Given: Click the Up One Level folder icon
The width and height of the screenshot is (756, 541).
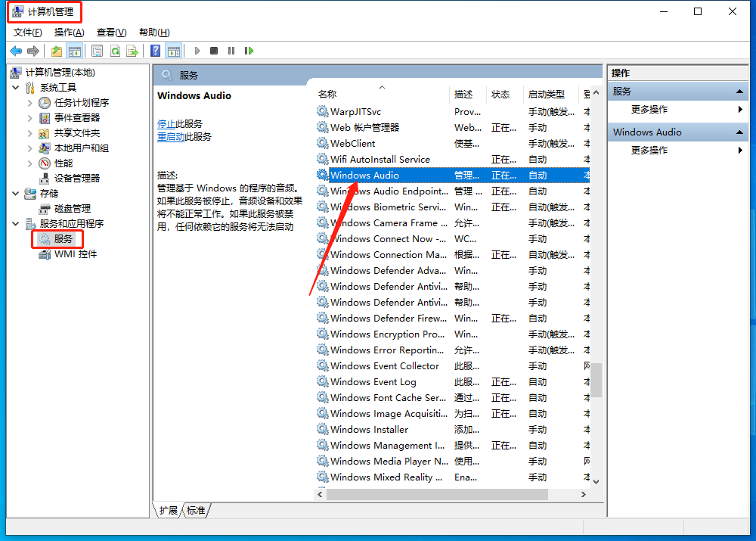Looking at the screenshot, I should point(57,51).
